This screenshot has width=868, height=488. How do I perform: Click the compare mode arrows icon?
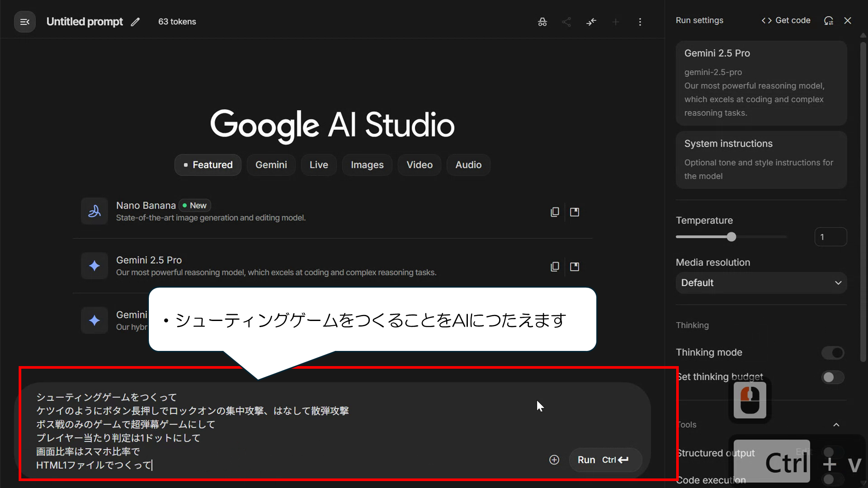[591, 22]
